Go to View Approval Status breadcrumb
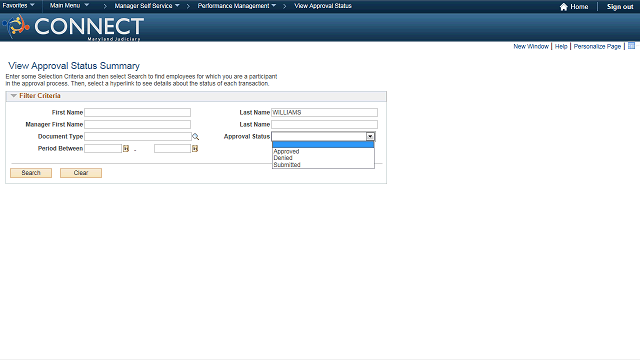Viewport: 640px width, 360px height. click(x=323, y=6)
